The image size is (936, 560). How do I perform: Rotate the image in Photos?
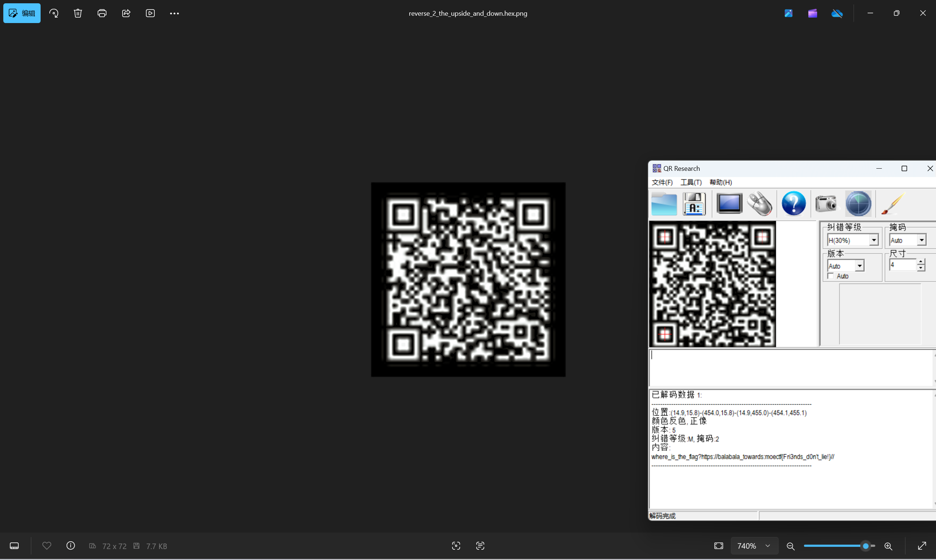click(54, 13)
